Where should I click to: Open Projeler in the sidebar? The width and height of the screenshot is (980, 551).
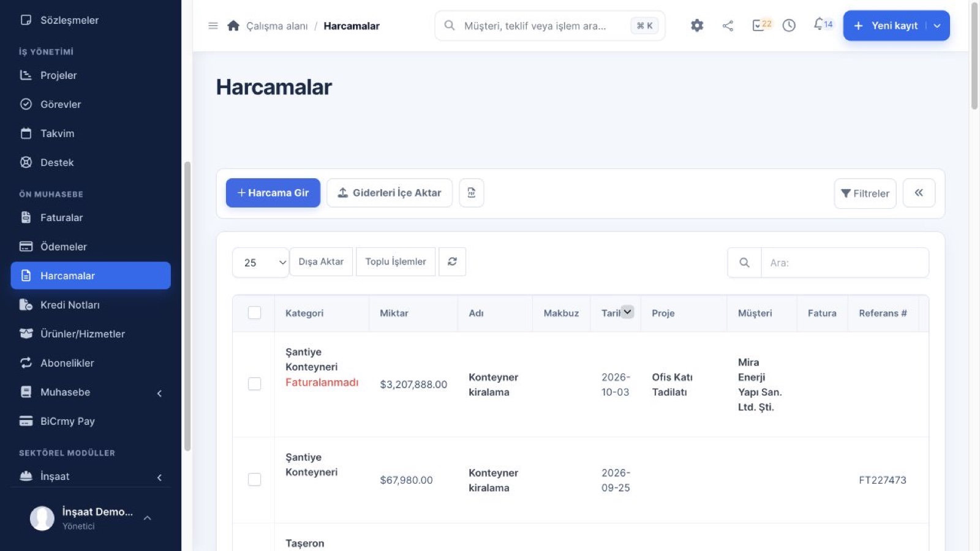click(91, 75)
